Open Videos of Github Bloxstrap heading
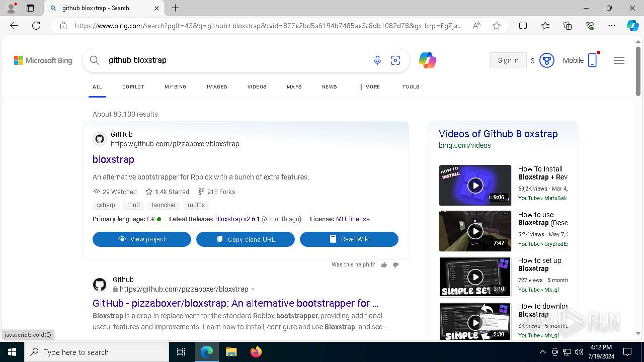This screenshot has height=362, width=644. coord(498,134)
